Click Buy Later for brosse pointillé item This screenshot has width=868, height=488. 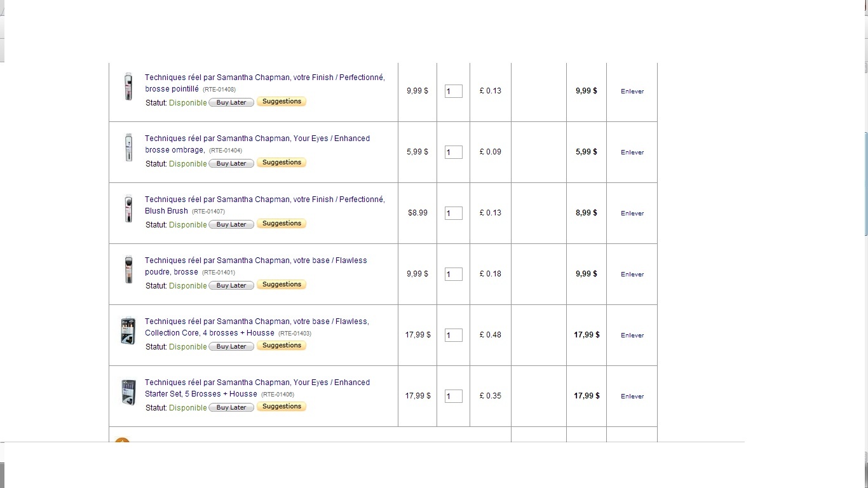pyautogui.click(x=231, y=102)
